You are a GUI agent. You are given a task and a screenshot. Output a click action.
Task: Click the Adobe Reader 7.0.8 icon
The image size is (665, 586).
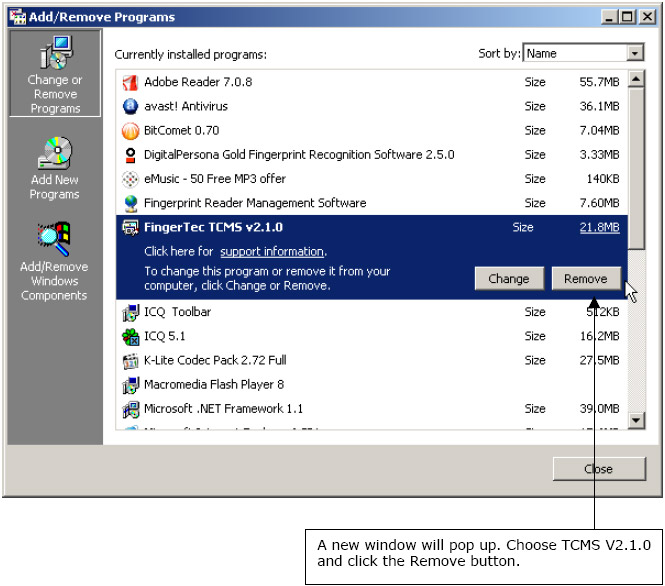(x=130, y=82)
